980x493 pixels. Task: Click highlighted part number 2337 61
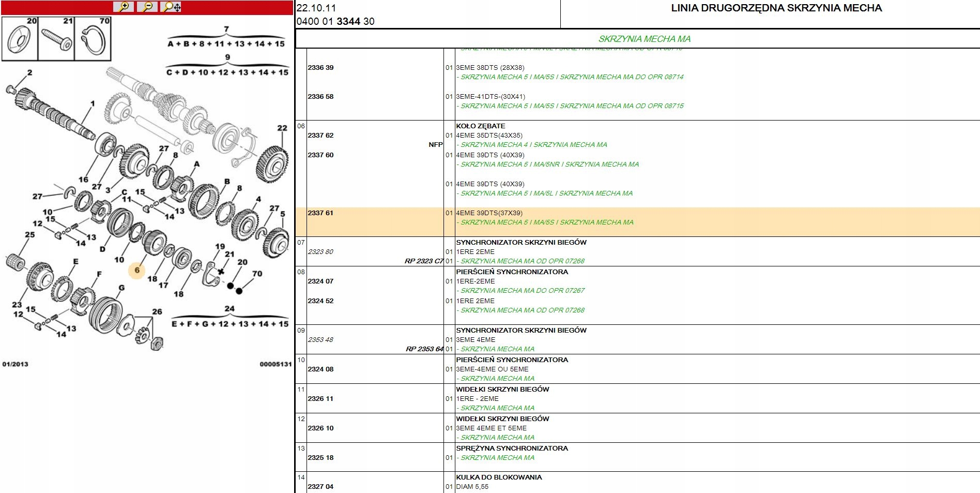[x=320, y=213]
